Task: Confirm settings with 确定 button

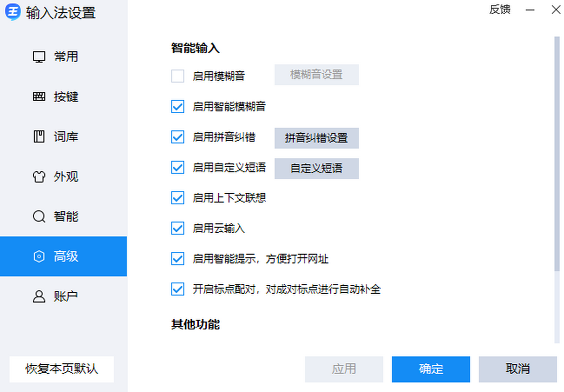Action: click(x=431, y=369)
